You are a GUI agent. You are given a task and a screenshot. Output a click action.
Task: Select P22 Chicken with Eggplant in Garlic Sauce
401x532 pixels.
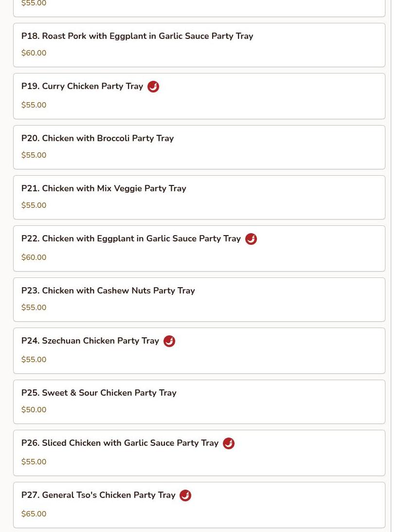199,248
